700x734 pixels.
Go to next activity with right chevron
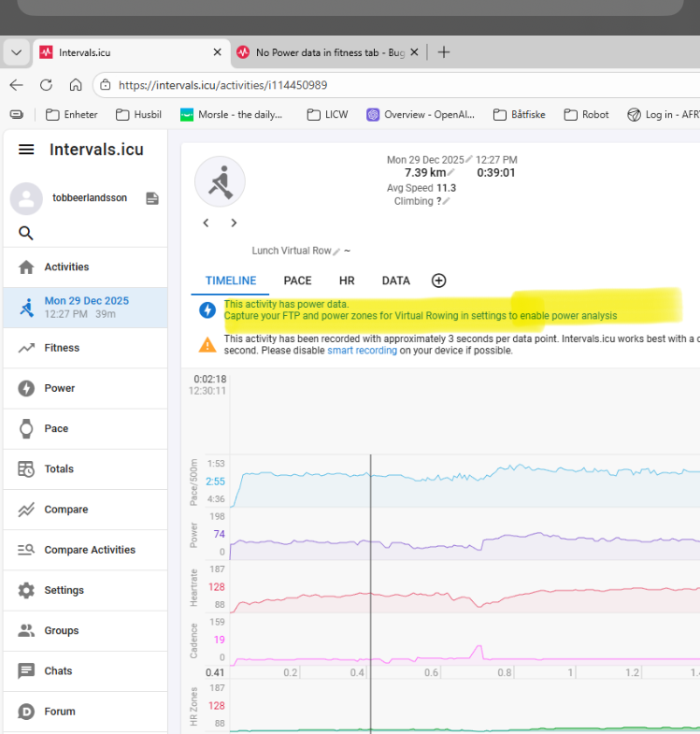(234, 223)
